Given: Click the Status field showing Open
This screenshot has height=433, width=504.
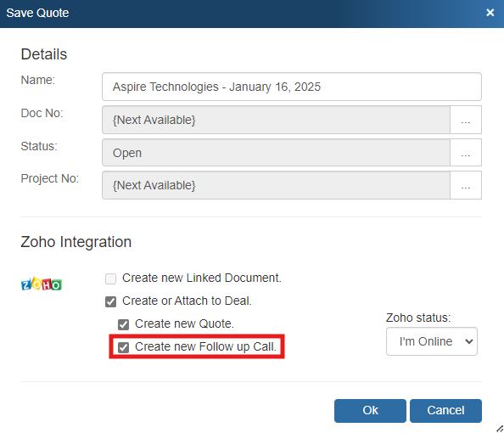Looking at the screenshot, I should click(276, 153).
